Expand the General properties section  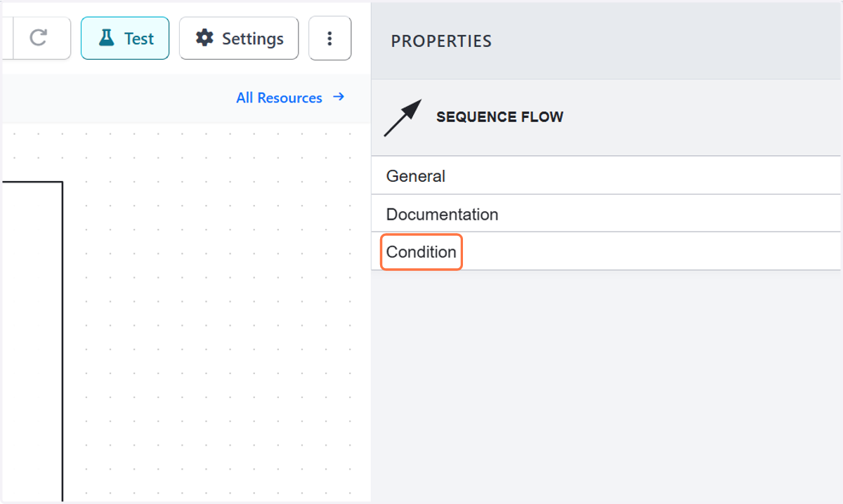coord(606,175)
